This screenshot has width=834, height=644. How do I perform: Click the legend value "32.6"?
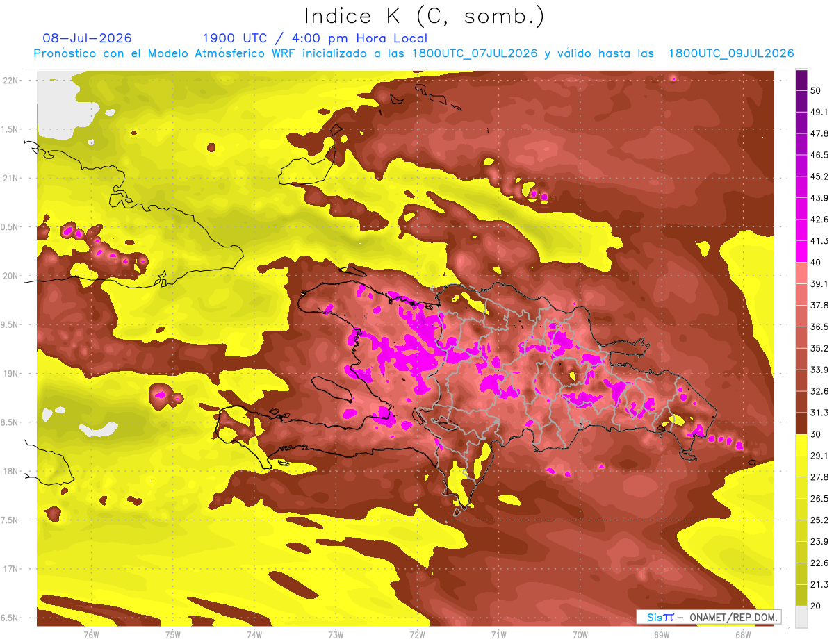[819, 391]
